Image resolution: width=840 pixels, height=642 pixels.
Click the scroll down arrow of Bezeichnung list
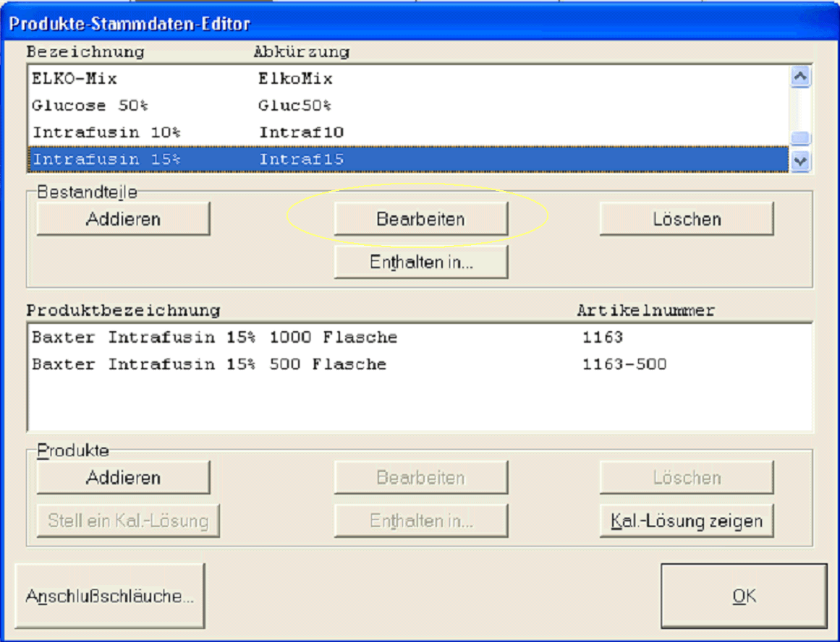(x=800, y=160)
